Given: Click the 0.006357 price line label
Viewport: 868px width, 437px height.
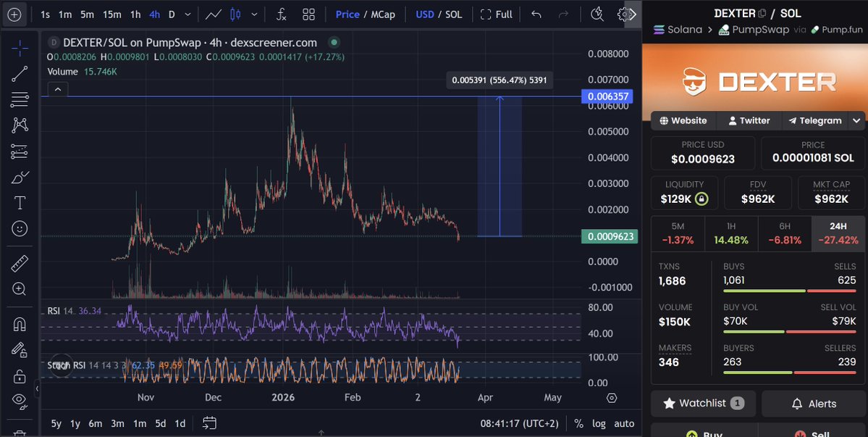Looking at the screenshot, I should point(607,96).
